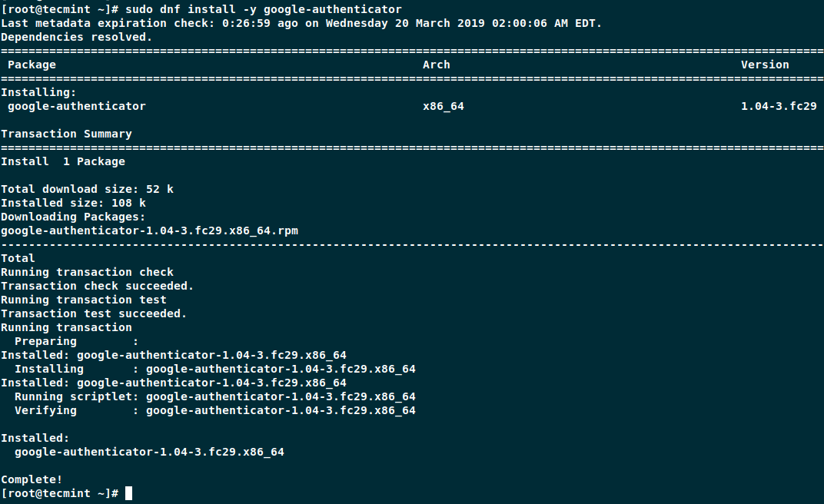824x504 pixels.
Task: Click the 'Dependencies resolved.' line
Action: (x=76, y=37)
